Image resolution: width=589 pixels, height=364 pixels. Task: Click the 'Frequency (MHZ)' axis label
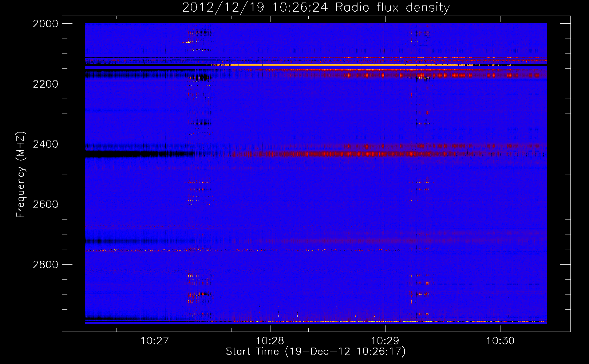(x=21, y=175)
